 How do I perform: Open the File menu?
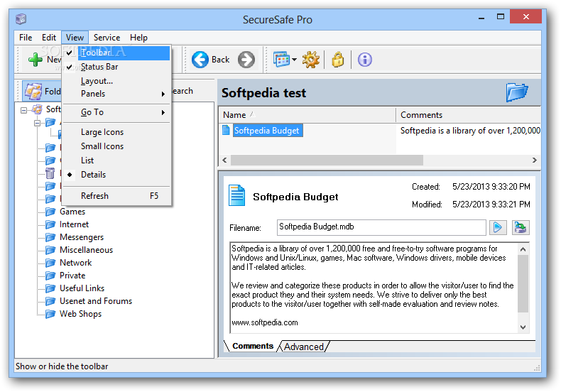click(26, 38)
